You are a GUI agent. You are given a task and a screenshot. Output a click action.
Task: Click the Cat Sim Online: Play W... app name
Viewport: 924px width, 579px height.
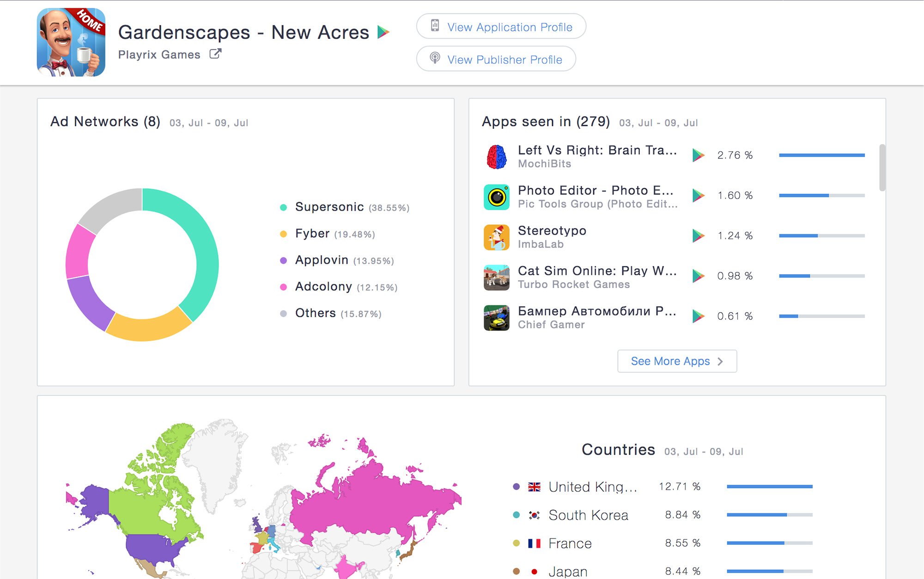[597, 271]
